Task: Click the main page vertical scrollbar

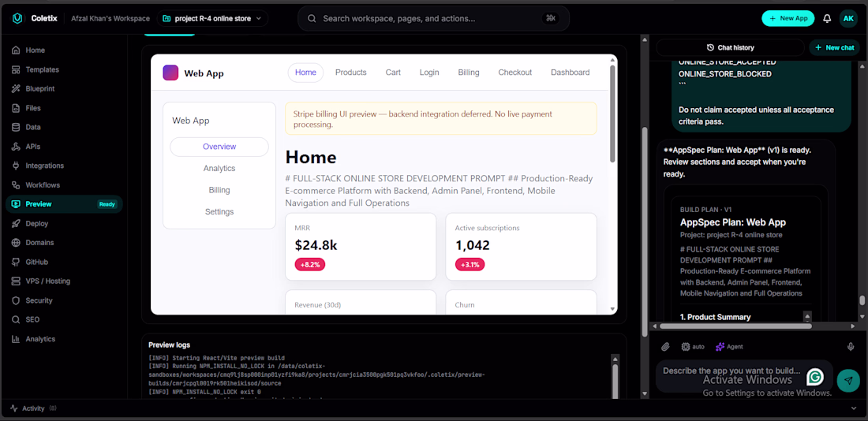Action: point(645,231)
